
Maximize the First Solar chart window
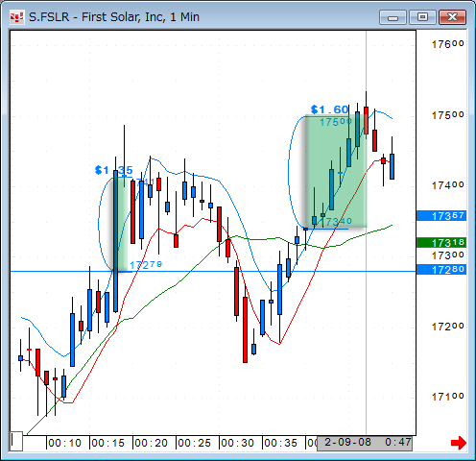[422, 17]
